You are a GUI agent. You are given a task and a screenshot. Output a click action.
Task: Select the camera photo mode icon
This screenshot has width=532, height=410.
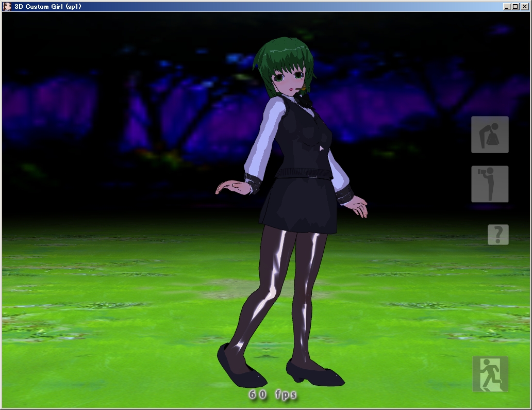[490, 184]
